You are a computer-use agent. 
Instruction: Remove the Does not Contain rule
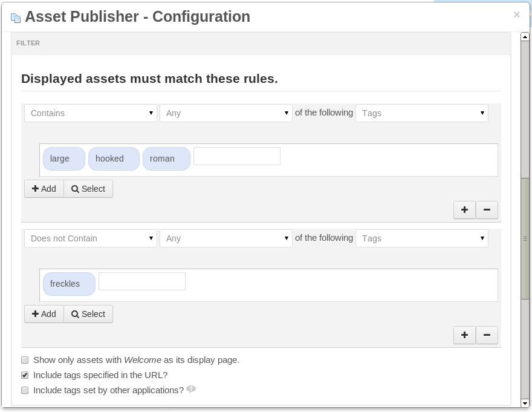(x=487, y=335)
